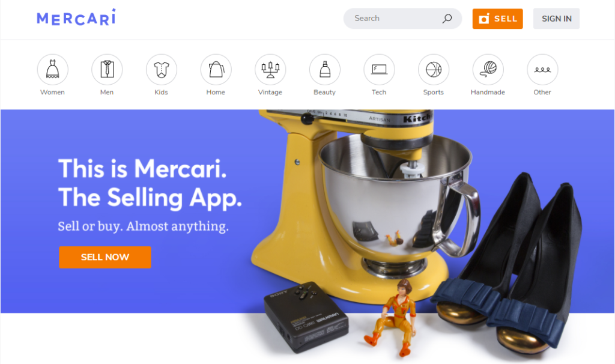Browse the Kids onesie icon
615x364 pixels.
pyautogui.click(x=161, y=70)
